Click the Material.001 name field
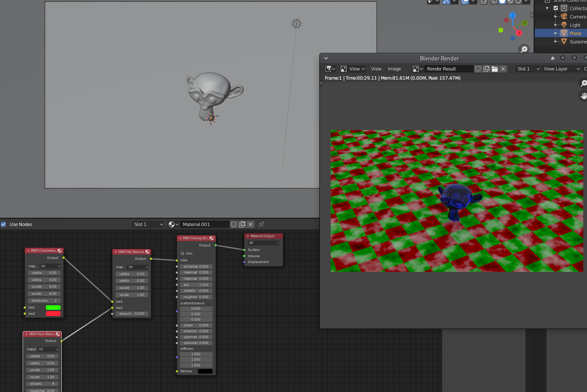Viewport: 587px width, 392px height. [x=205, y=224]
